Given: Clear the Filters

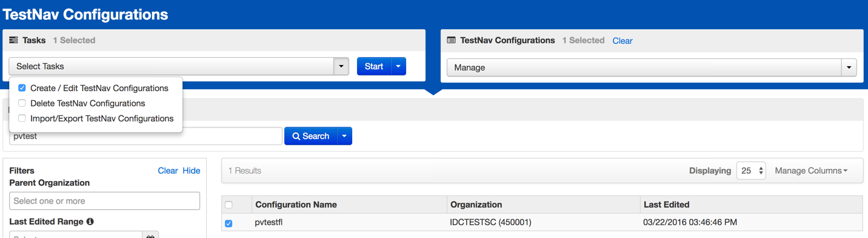Looking at the screenshot, I should click(x=168, y=171).
